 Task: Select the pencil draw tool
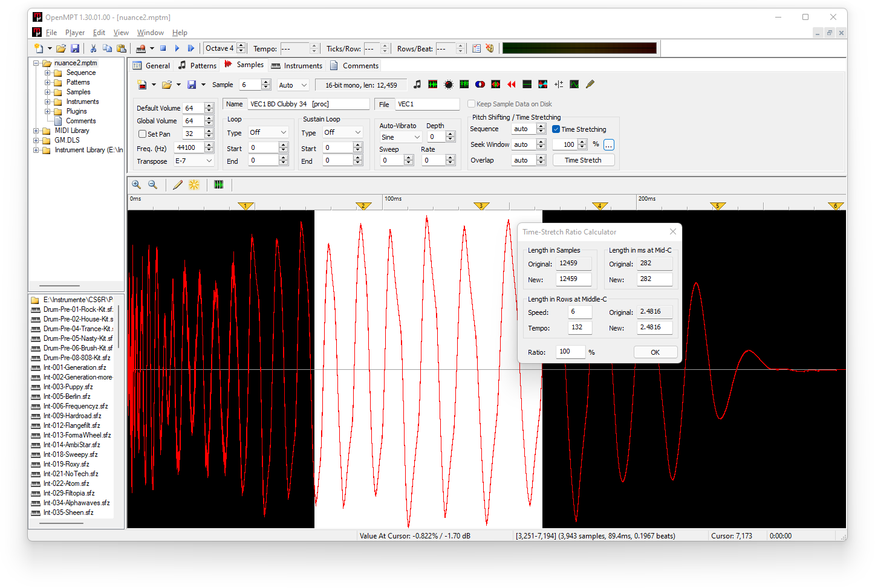[178, 185]
